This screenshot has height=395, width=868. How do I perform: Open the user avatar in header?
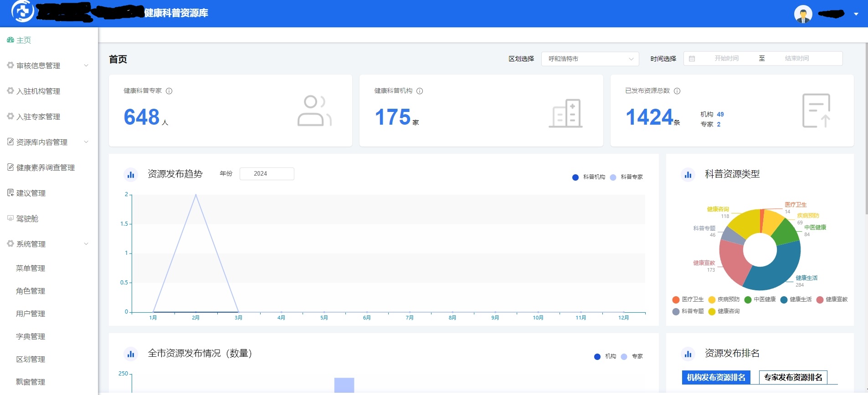tap(803, 14)
